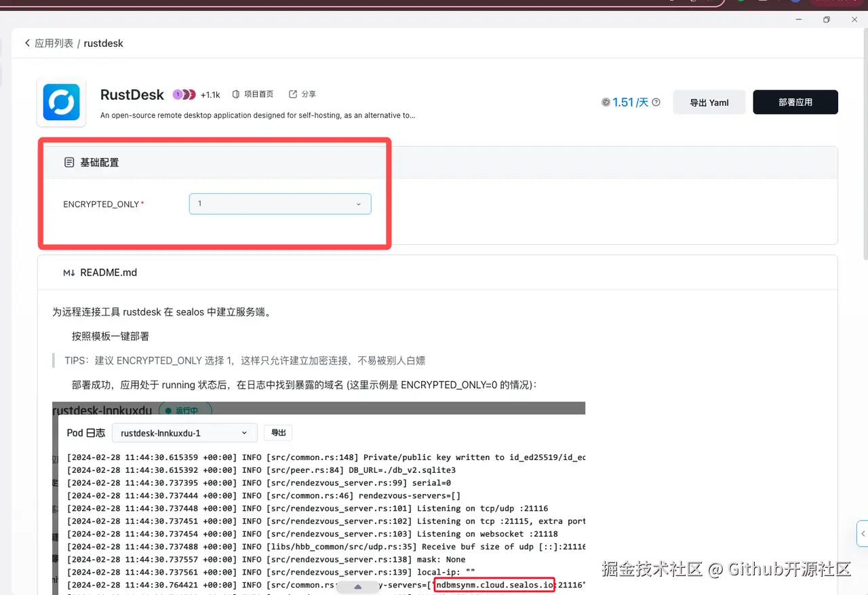Open the ENCRYPTED_ONLY dropdown

[280, 204]
